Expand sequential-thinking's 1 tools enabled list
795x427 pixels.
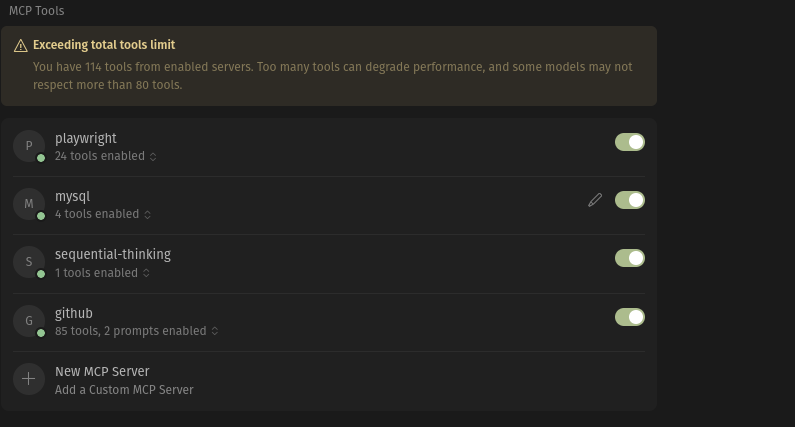point(102,273)
